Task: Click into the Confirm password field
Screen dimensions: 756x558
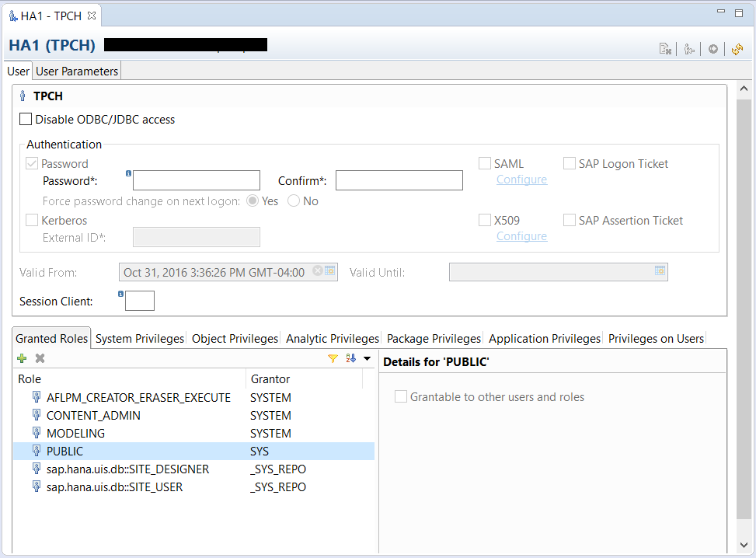Action: pyautogui.click(x=399, y=180)
